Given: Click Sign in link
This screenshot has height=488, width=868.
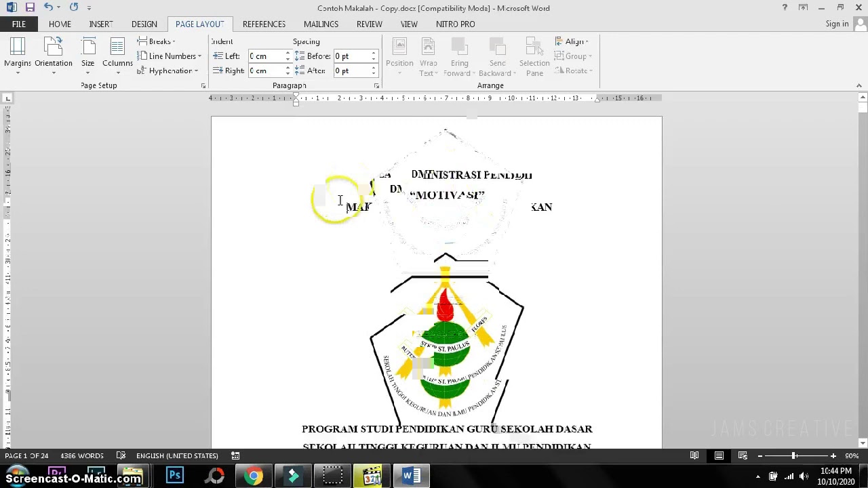Looking at the screenshot, I should [837, 24].
